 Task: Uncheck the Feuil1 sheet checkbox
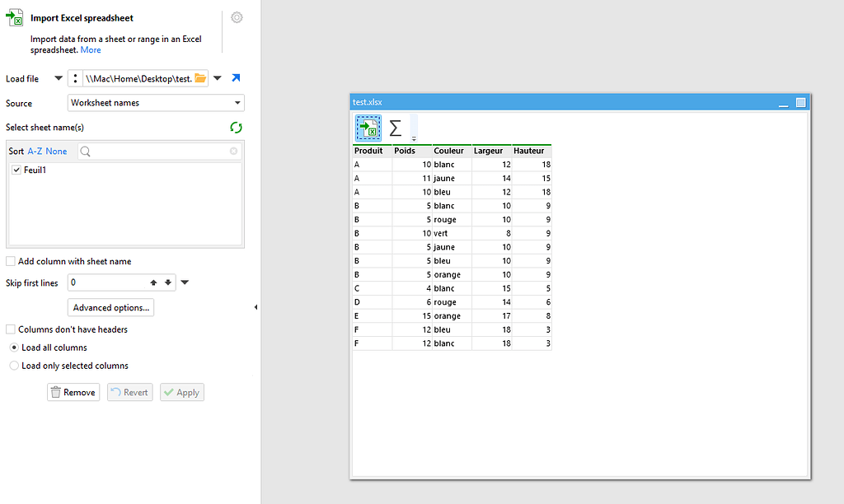[x=16, y=170]
